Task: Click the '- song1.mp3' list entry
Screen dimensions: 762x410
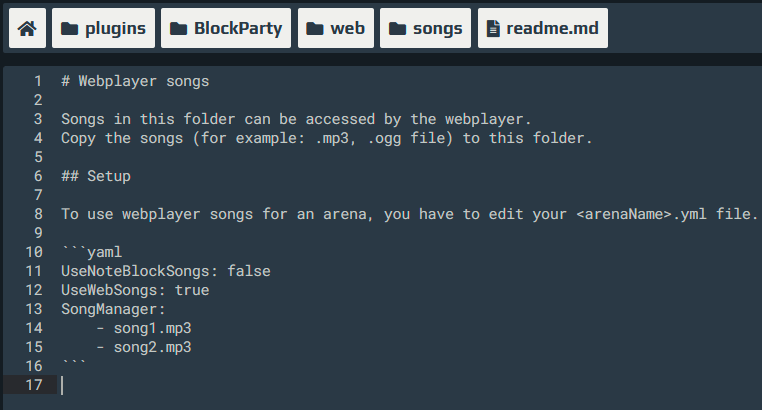Action: (x=144, y=328)
